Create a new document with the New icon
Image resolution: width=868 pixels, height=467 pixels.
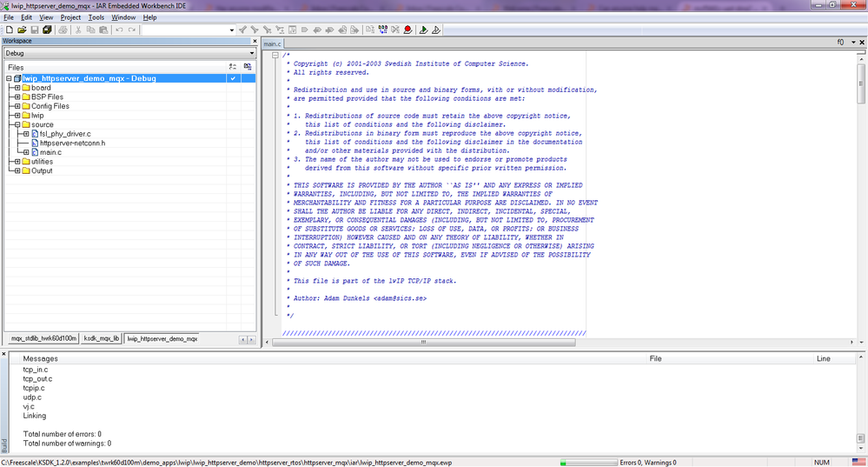(x=10, y=30)
